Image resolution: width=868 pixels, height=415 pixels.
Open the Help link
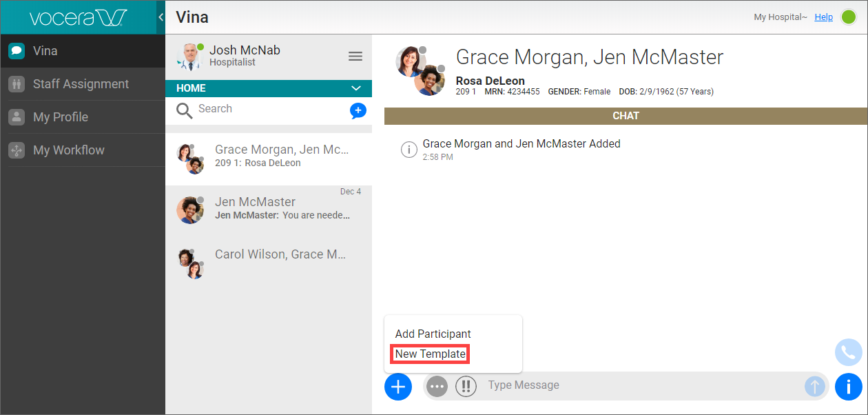(x=823, y=17)
